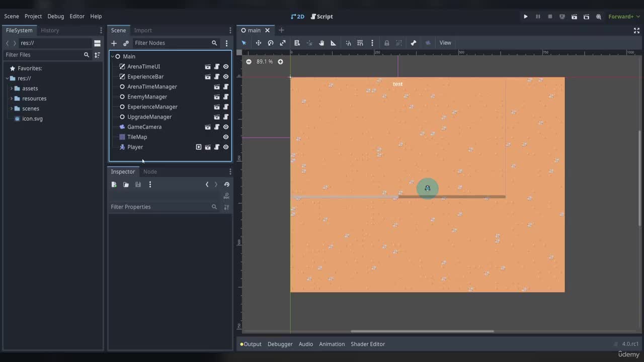The image size is (644, 362).
Task: Select the Ruler Mode tool
Action: click(x=333, y=43)
